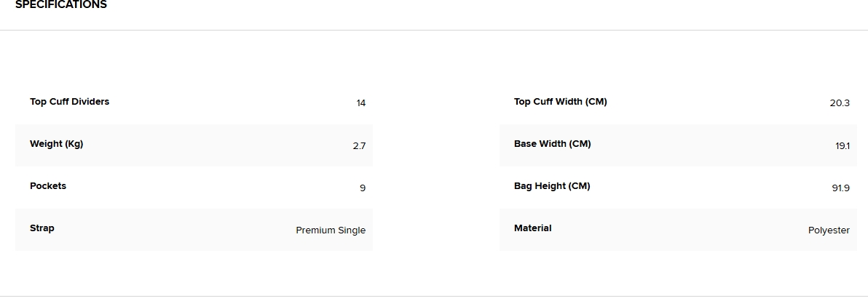Select the base width value 19.1
868x301 pixels.
(842, 146)
